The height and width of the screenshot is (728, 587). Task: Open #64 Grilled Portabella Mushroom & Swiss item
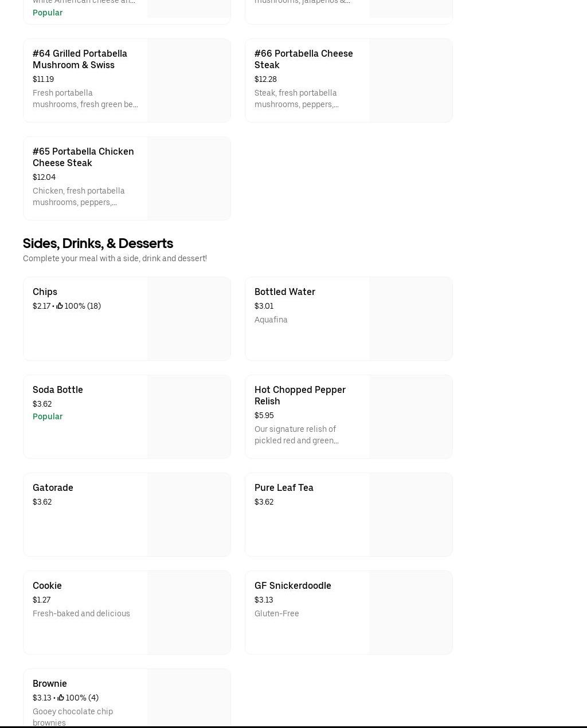[x=80, y=59]
